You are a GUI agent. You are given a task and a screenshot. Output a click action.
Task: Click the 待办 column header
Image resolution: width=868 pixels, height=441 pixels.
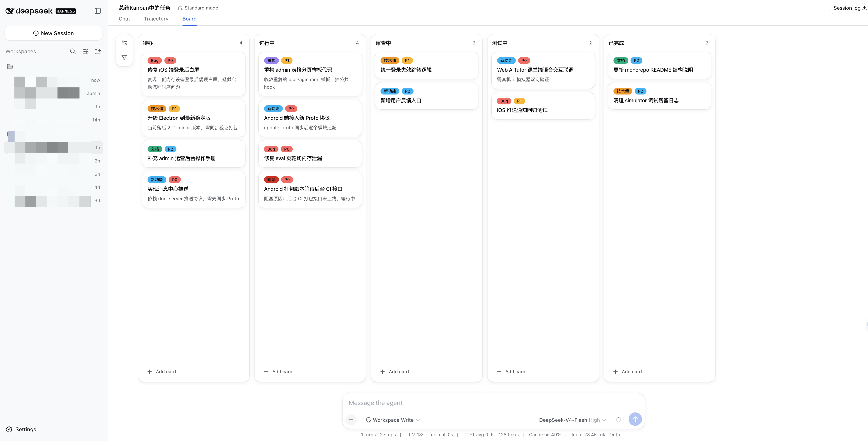(148, 43)
